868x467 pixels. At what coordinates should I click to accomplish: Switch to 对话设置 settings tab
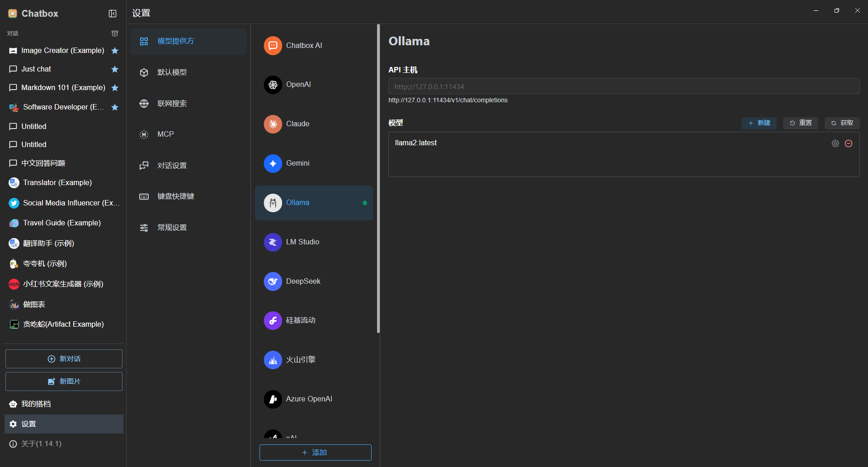[189, 166]
